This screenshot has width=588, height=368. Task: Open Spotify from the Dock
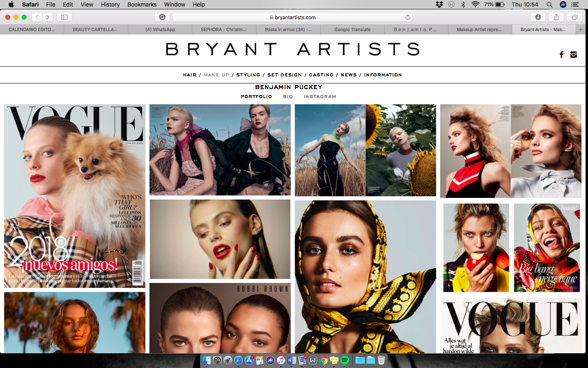click(x=345, y=360)
